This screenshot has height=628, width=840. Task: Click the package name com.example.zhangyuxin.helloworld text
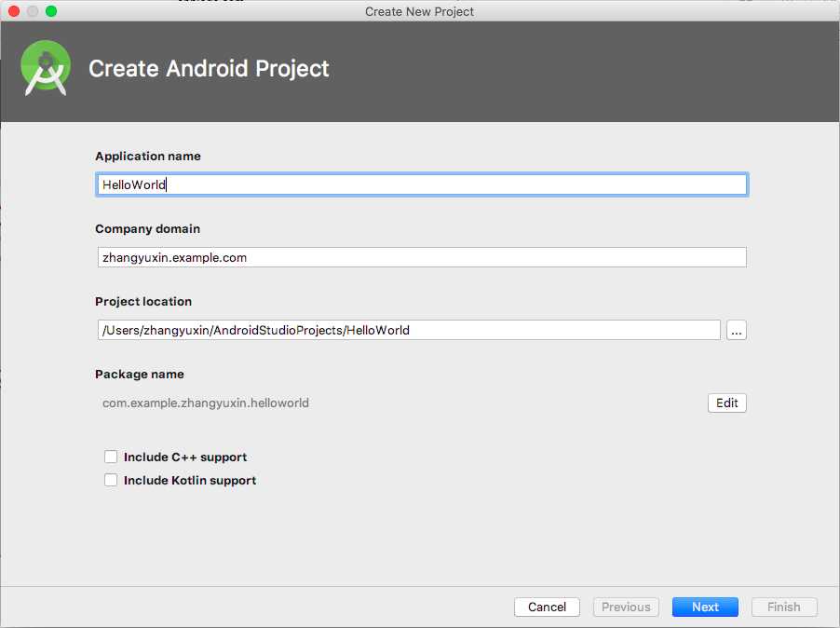pyautogui.click(x=205, y=403)
